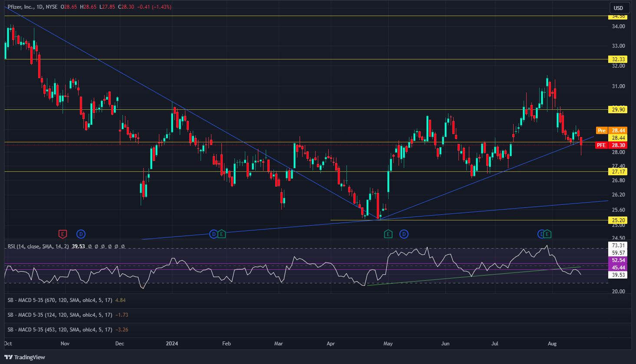Click the Pfizer, Inc. symbol title
636x364 pixels.
pos(20,7)
